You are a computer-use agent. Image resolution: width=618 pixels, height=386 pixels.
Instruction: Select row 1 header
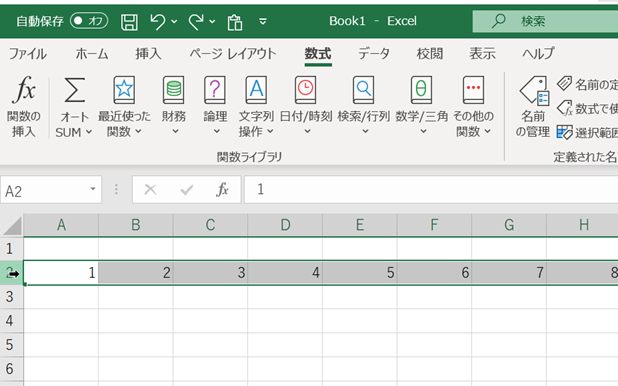[x=11, y=249]
